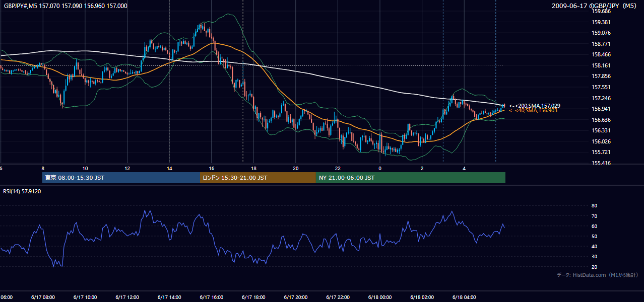Click price axis value 159.686
Screen dimensions: 644x302
(x=602, y=11)
